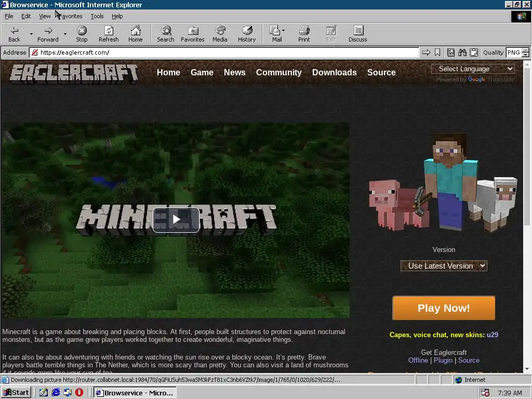The width and height of the screenshot is (532, 399).
Task: Open the Select Language dropdown
Action: [x=473, y=69]
